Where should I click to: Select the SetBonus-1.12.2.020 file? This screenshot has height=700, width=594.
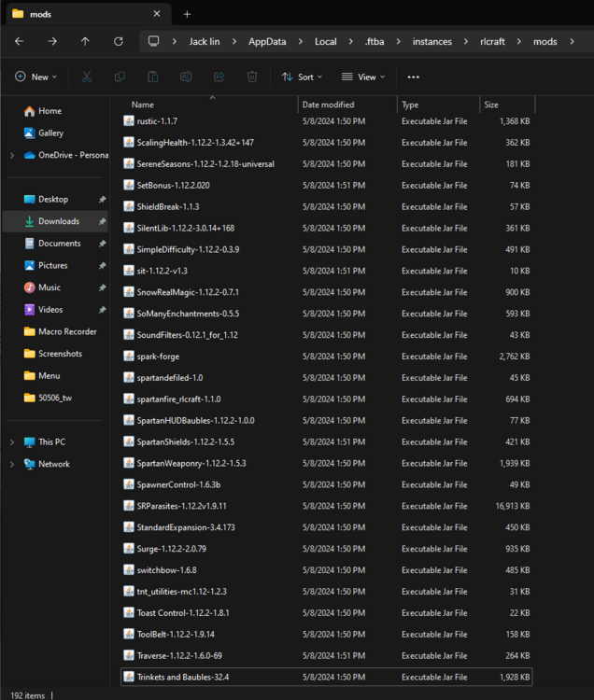(x=327, y=186)
